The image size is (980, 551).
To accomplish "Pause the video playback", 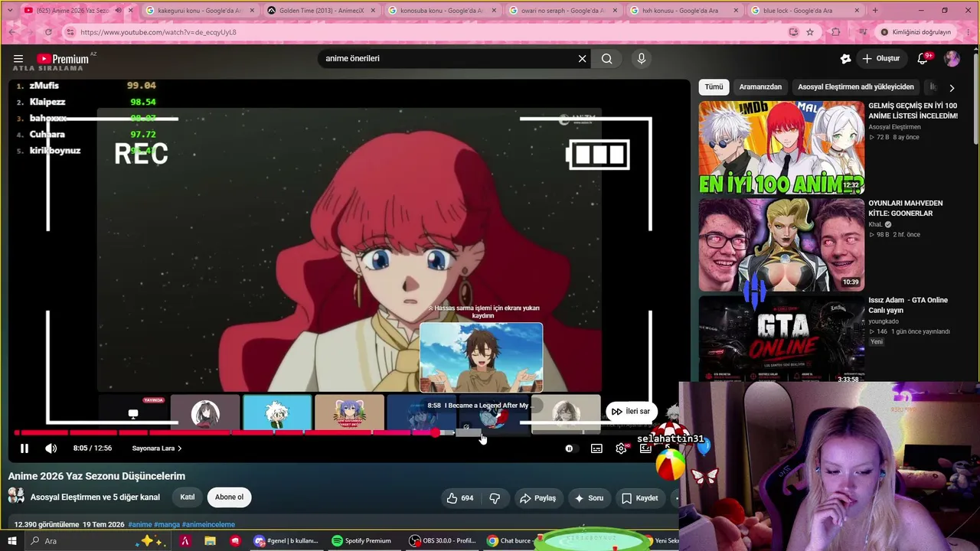I will [x=24, y=448].
